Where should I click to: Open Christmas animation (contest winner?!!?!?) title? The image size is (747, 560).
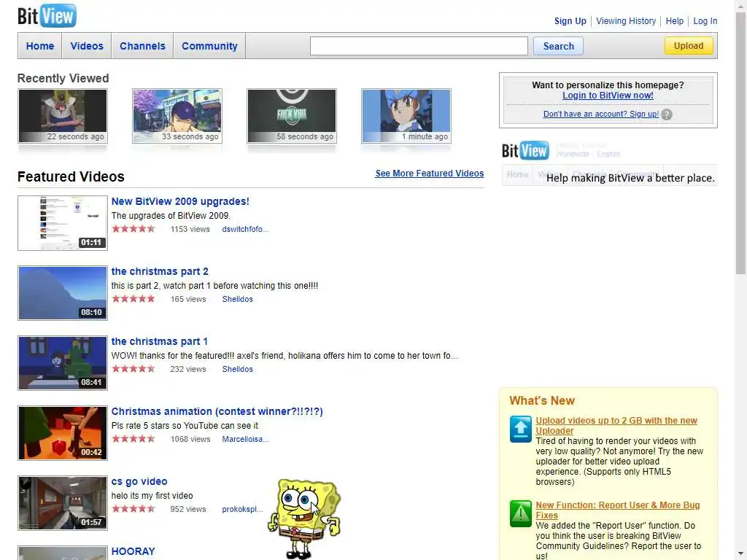click(217, 411)
